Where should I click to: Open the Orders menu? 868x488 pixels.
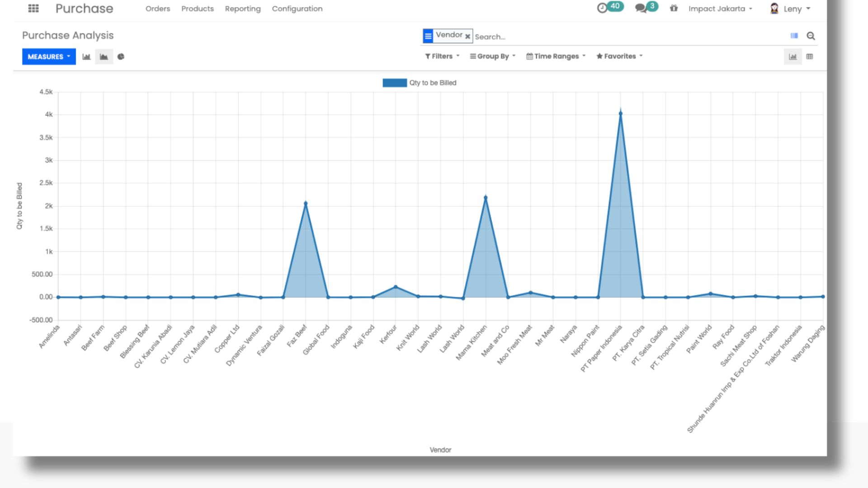tap(158, 9)
